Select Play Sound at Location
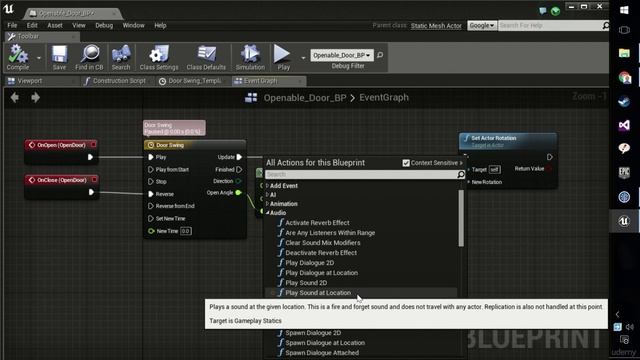Image resolution: width=640 pixels, height=360 pixels. pos(318,293)
